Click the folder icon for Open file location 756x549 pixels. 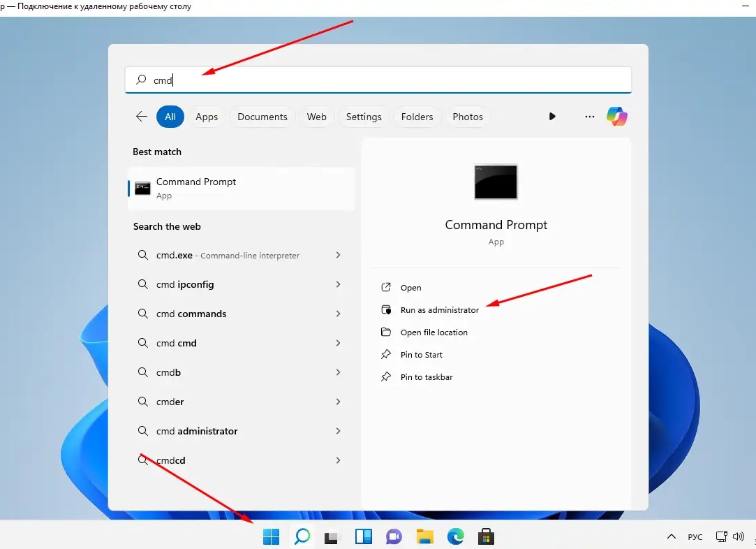(386, 332)
